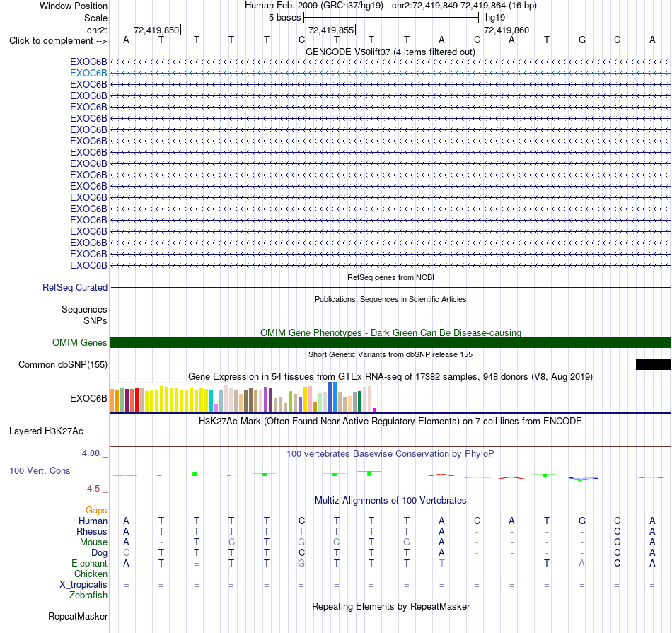The height and width of the screenshot is (633, 672).
Task: Open the GTEx Gene Expression track title
Action: [x=390, y=377]
